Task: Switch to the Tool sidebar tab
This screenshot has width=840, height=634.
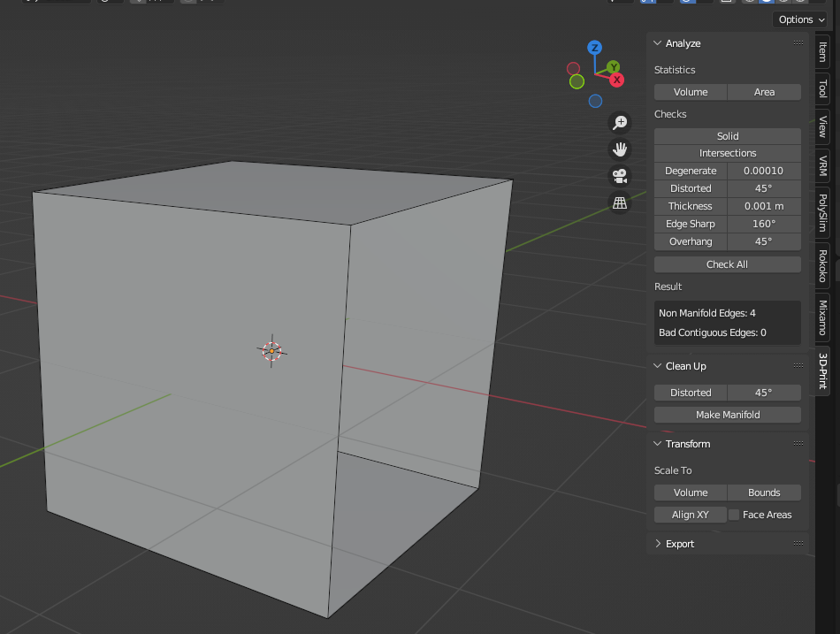Action: point(822,88)
